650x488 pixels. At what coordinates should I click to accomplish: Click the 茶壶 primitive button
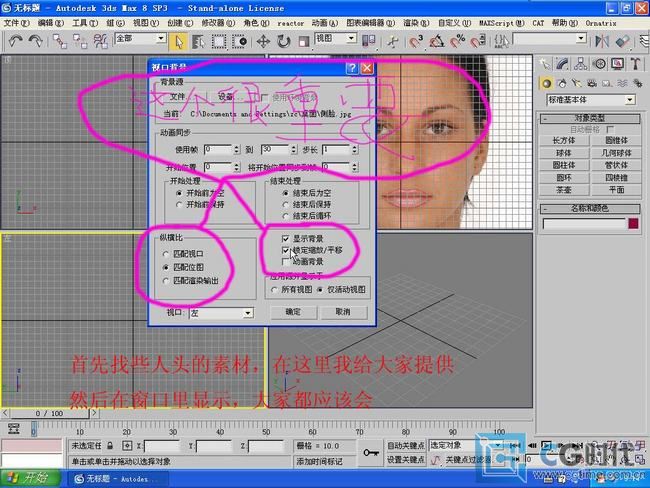[x=564, y=190]
